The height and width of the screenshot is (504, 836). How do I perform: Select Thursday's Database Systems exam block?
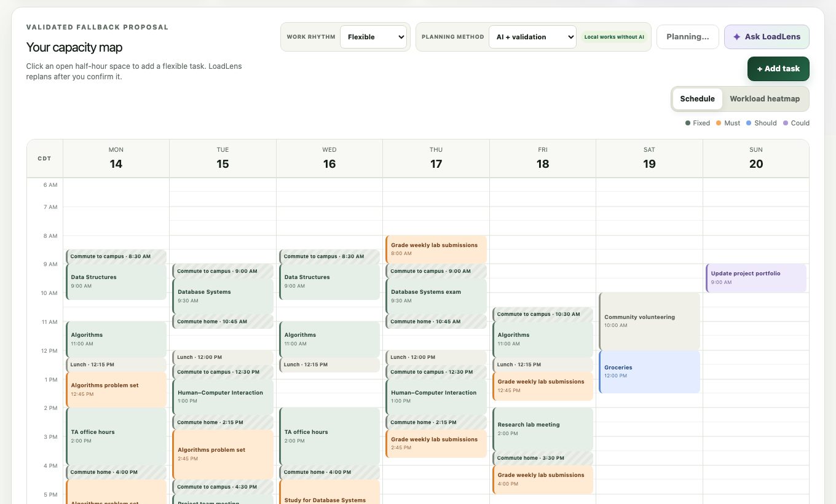tap(436, 296)
